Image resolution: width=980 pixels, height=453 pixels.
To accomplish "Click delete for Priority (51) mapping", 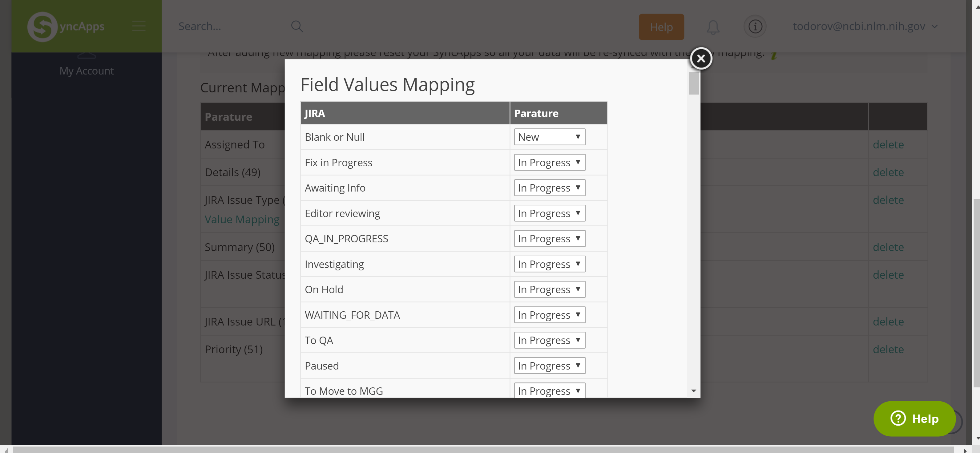I will point(888,350).
